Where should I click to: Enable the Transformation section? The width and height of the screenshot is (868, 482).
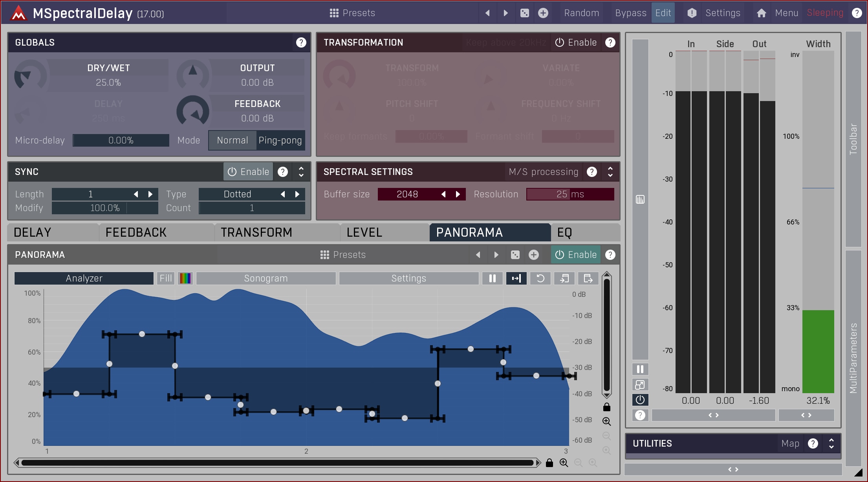click(x=576, y=42)
